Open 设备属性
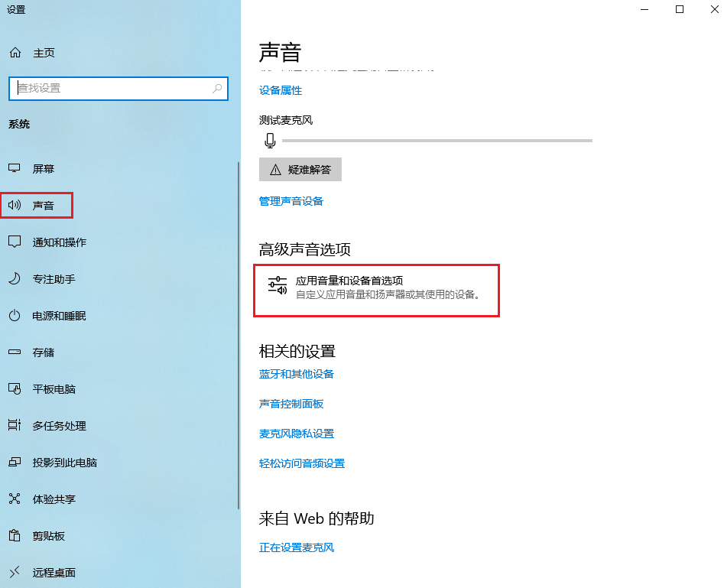The width and height of the screenshot is (724, 588). (282, 90)
